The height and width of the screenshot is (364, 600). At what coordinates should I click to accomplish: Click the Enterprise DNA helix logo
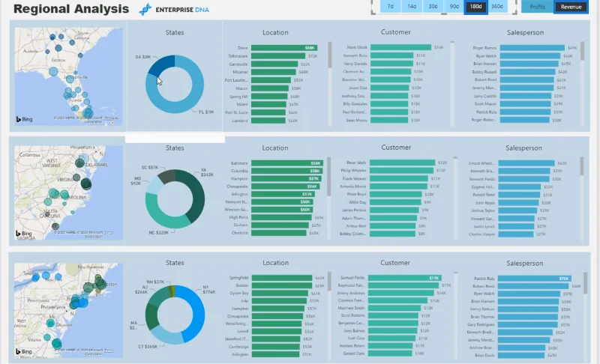pos(145,10)
